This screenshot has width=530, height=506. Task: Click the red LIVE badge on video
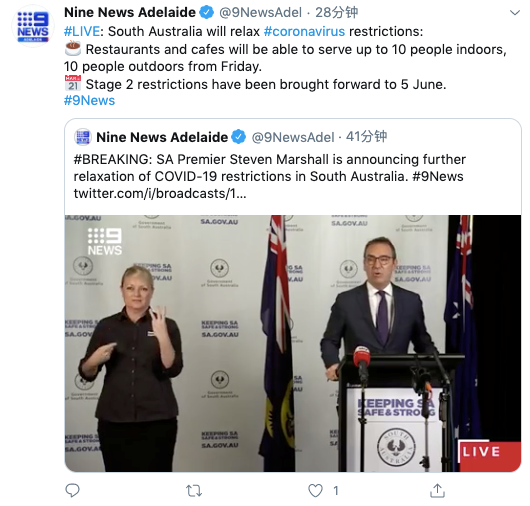coord(489,455)
